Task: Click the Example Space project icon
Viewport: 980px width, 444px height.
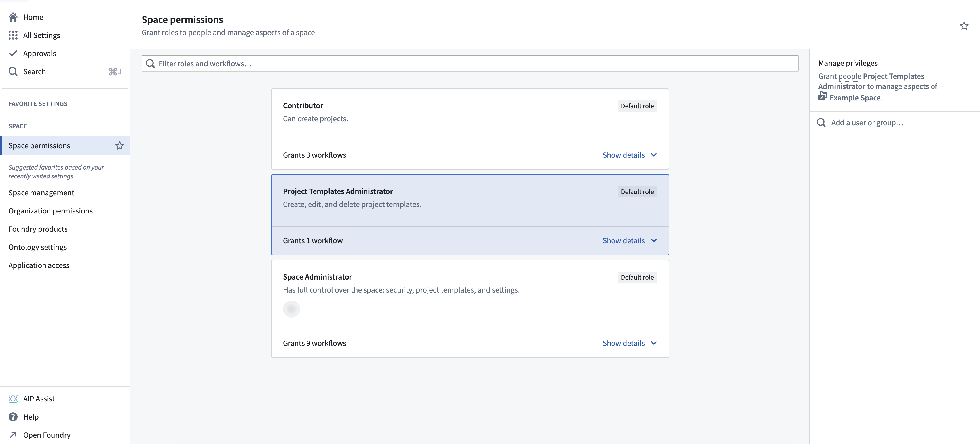Action: coord(823,97)
